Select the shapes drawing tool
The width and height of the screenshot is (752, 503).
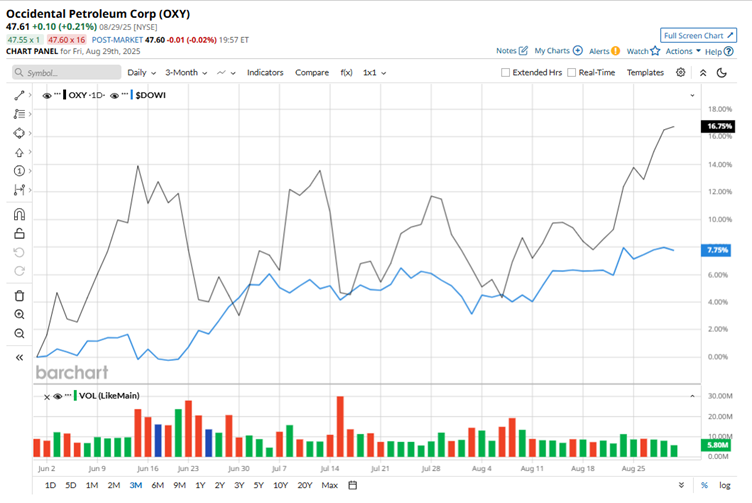19,133
